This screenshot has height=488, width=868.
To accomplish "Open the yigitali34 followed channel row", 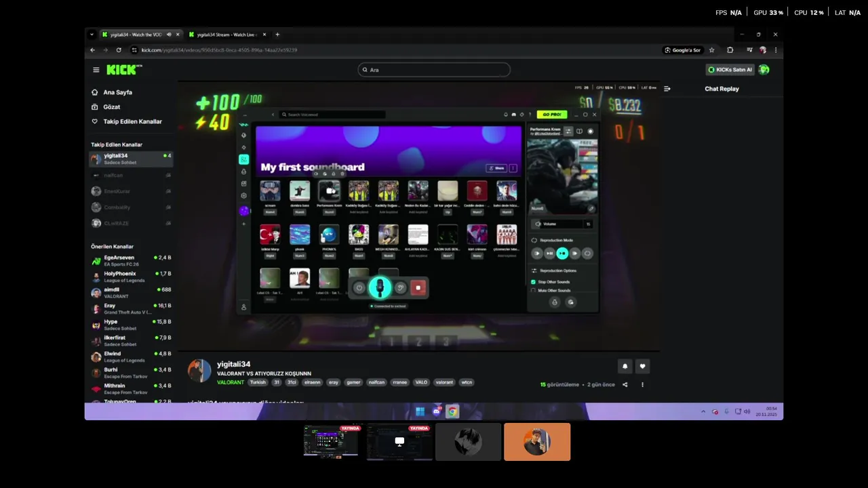I will (131, 159).
